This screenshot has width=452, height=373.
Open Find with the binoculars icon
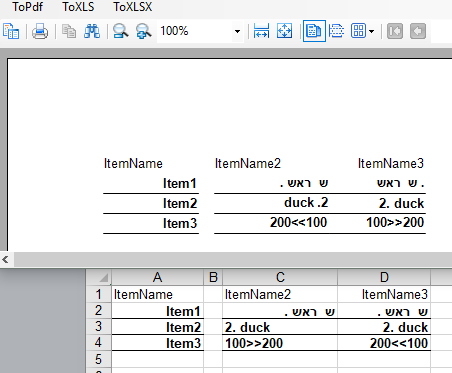coord(92,31)
